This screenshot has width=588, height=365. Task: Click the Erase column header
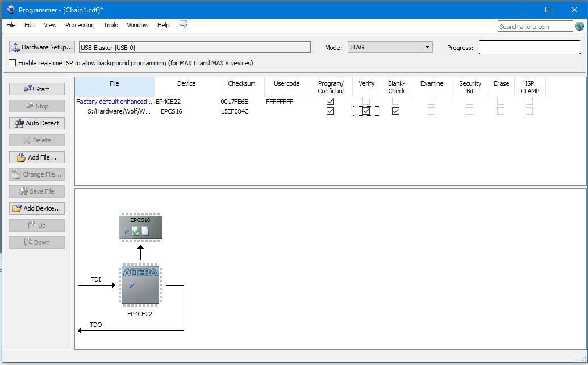[x=502, y=87]
